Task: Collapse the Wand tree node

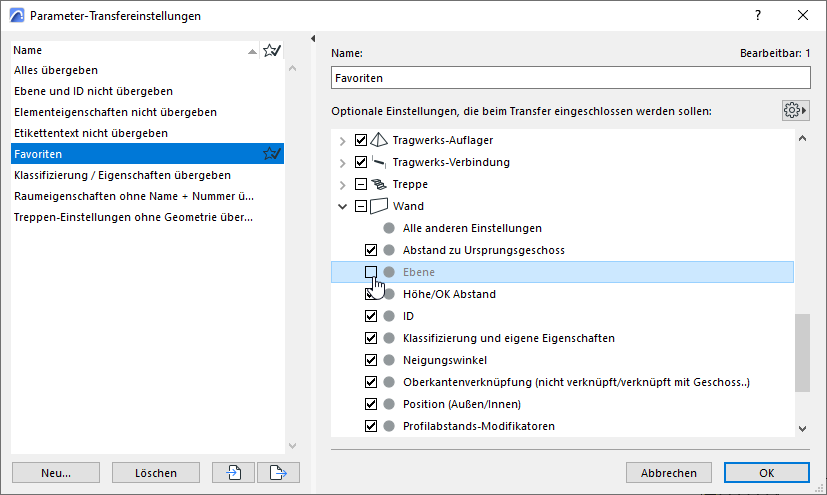Action: click(x=342, y=206)
